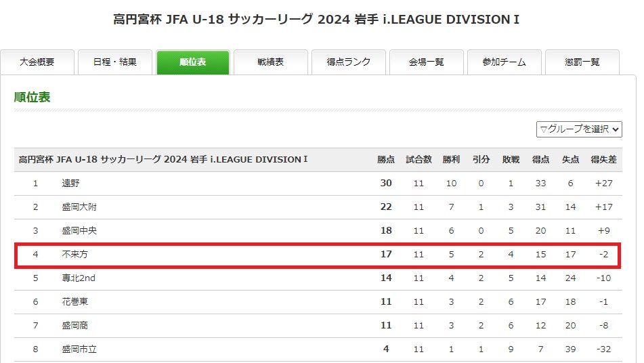Click team name 遠野

[x=70, y=184]
